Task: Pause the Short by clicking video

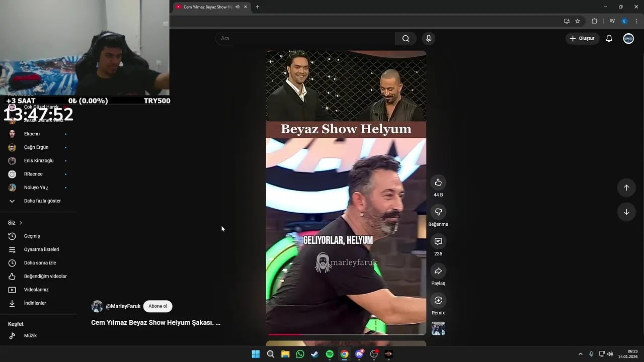Action: point(346,193)
